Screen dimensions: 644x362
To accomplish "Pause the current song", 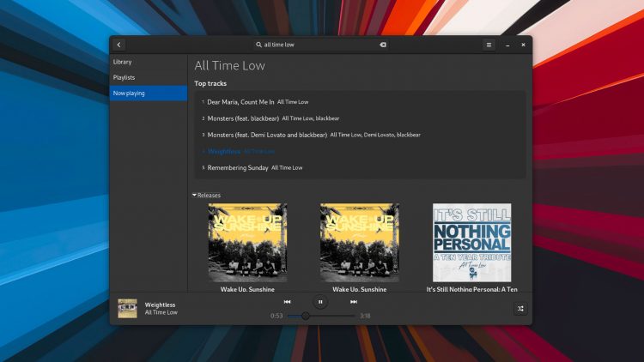I will coord(320,302).
